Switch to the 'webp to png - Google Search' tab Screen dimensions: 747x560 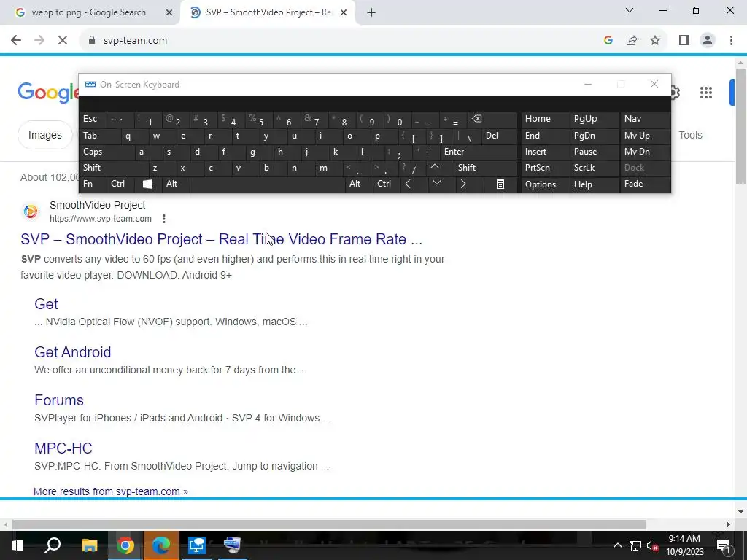89,12
